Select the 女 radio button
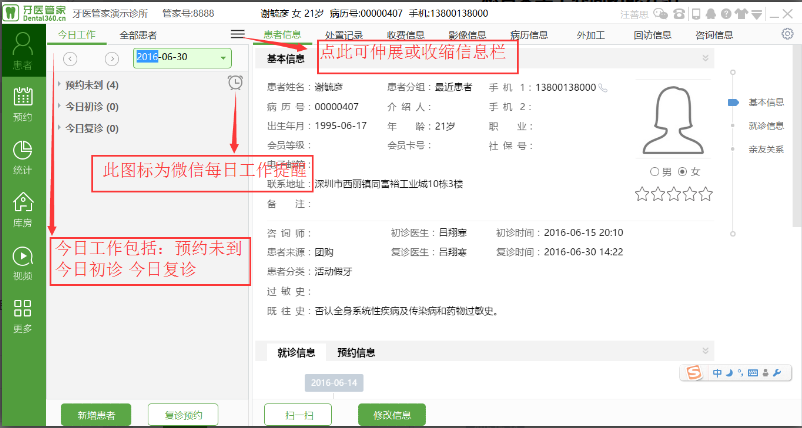Viewport: 802px width, 428px height. tap(682, 172)
